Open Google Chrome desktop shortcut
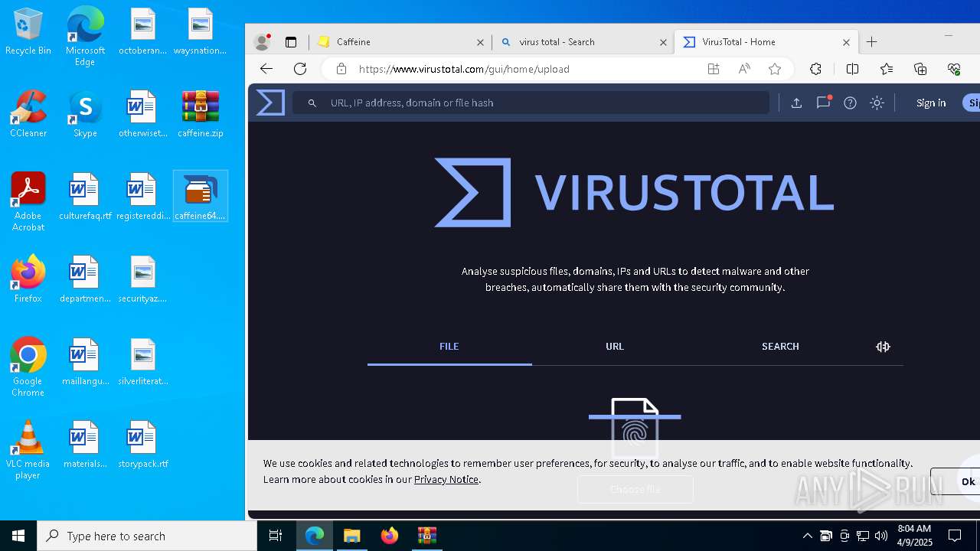This screenshot has width=980, height=551. (x=28, y=367)
